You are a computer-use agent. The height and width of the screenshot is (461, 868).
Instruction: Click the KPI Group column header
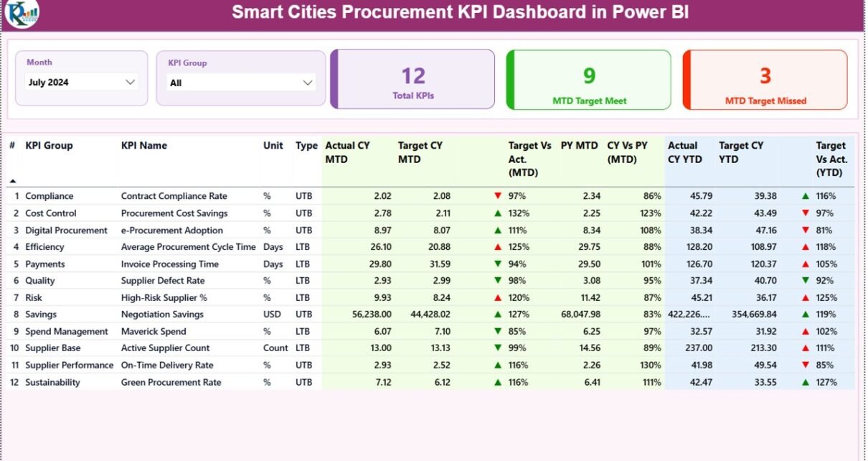tap(49, 146)
